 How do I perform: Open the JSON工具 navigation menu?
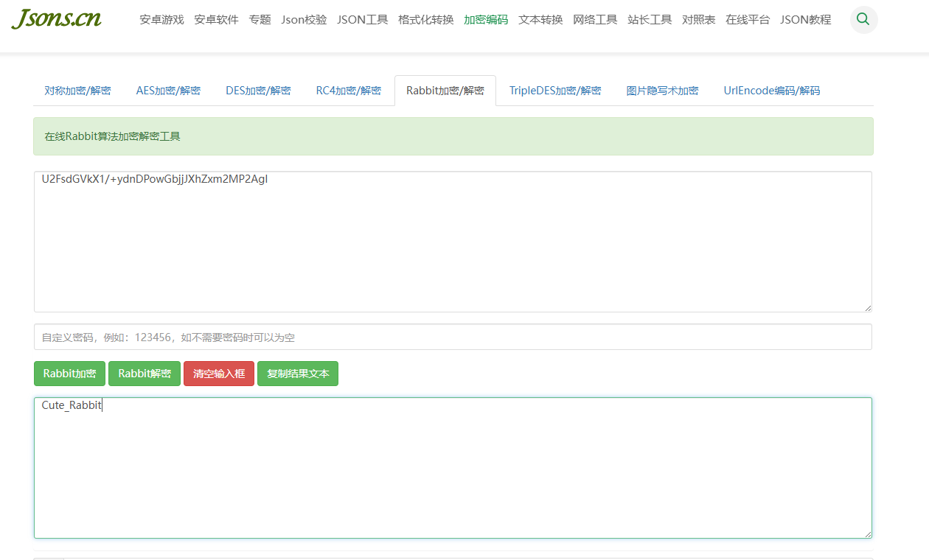point(362,20)
